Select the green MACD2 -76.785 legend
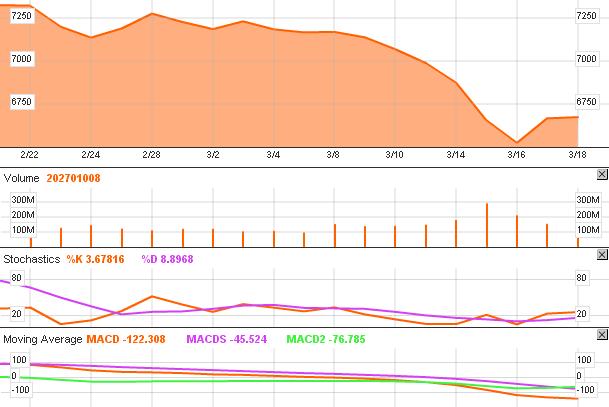Viewport: 609px width, 407px height. (x=327, y=340)
